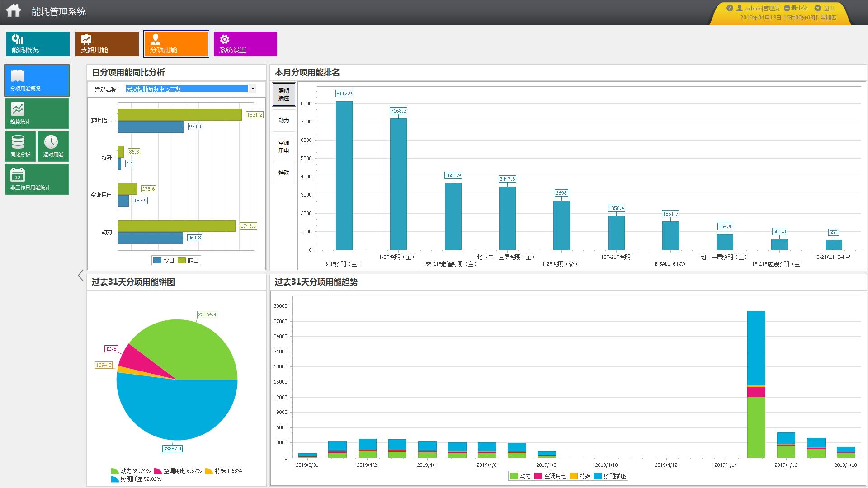This screenshot has height=488, width=868.
Task: Open the 能耗概况 overview module
Action: click(x=38, y=44)
